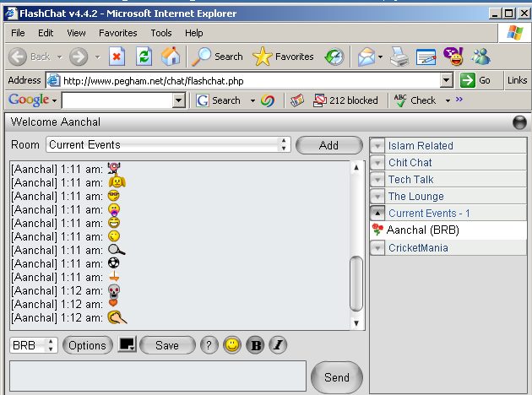
Task: Click the Google news icon
Action: pos(297,100)
